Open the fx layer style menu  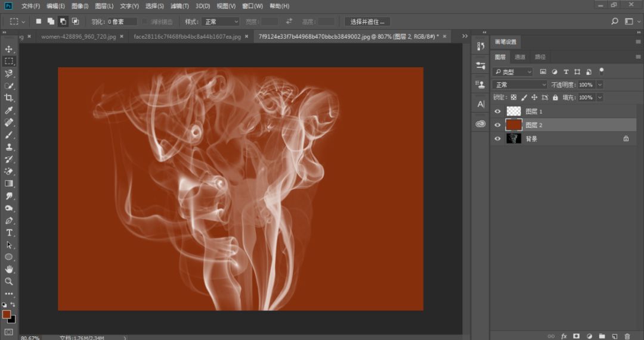click(x=564, y=336)
